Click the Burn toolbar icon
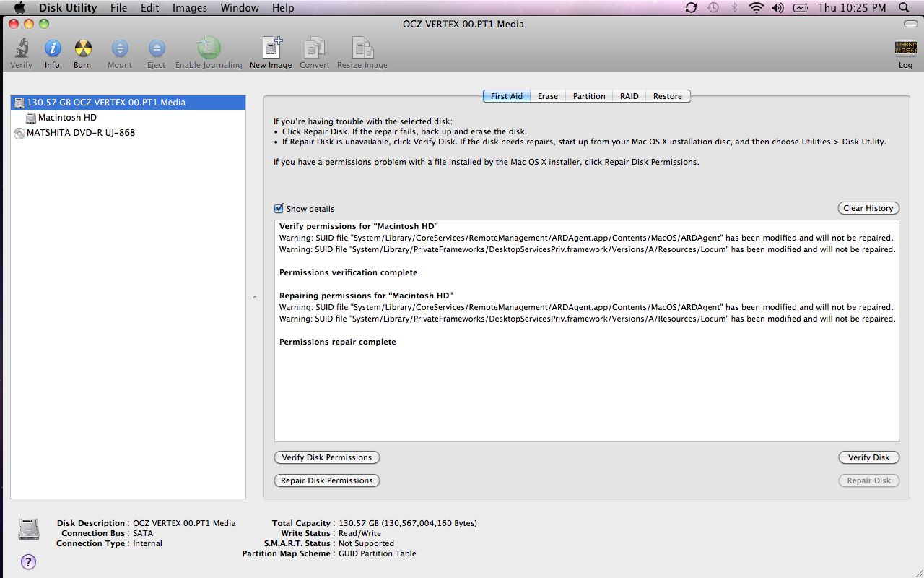Viewport: 924px width, 578px height. [83, 48]
